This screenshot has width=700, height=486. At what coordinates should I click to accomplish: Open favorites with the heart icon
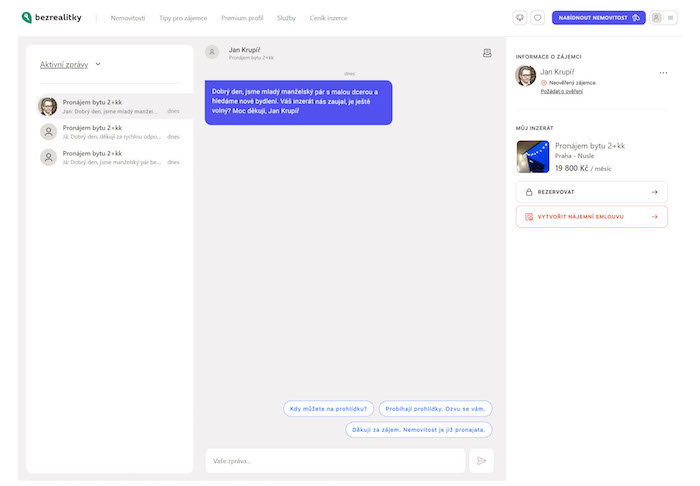[x=537, y=17]
